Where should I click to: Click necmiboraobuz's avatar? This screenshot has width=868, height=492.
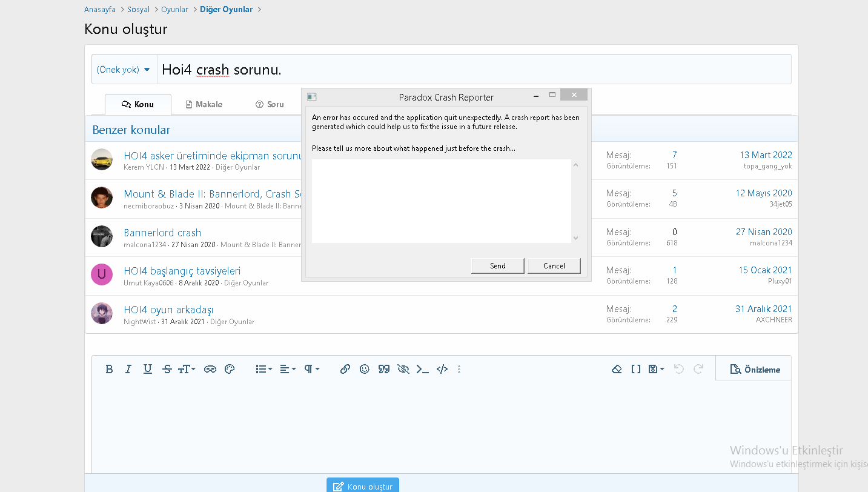click(x=102, y=198)
